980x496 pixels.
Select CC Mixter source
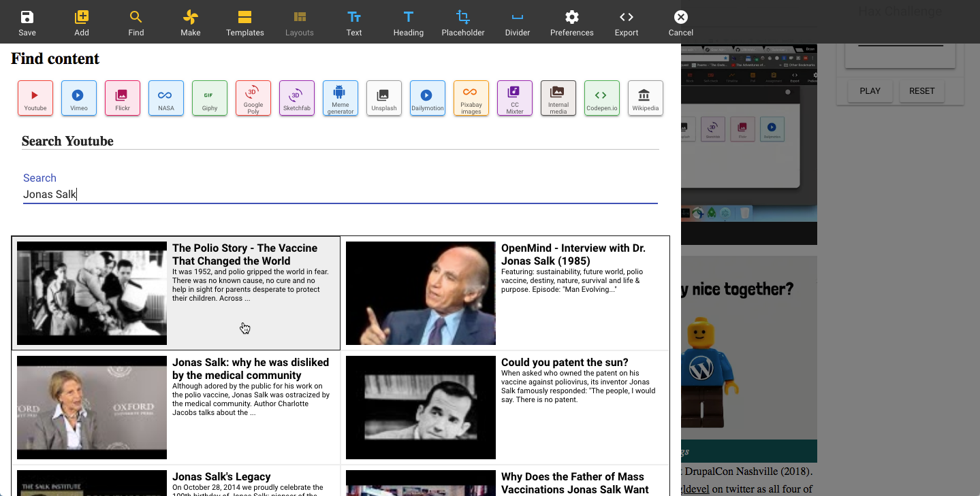tap(515, 98)
